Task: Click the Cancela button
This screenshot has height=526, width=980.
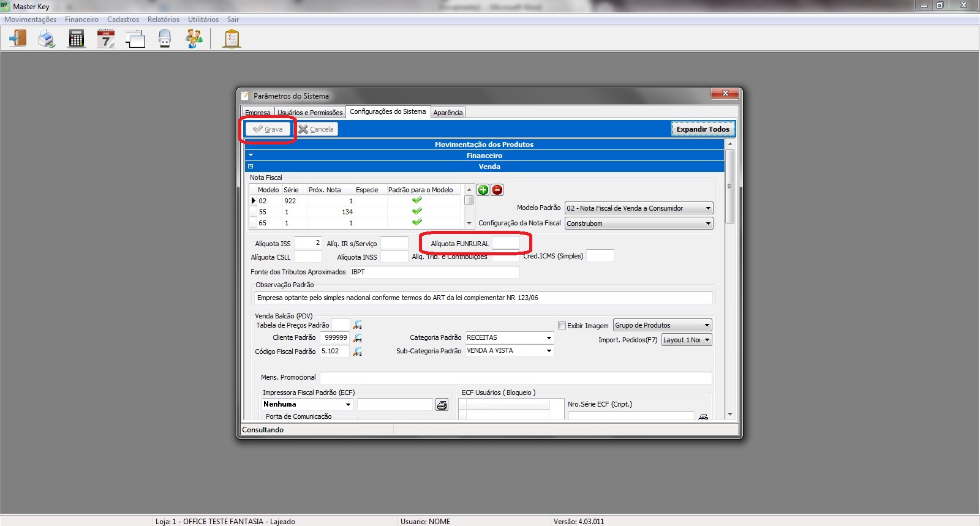Action: (x=317, y=129)
